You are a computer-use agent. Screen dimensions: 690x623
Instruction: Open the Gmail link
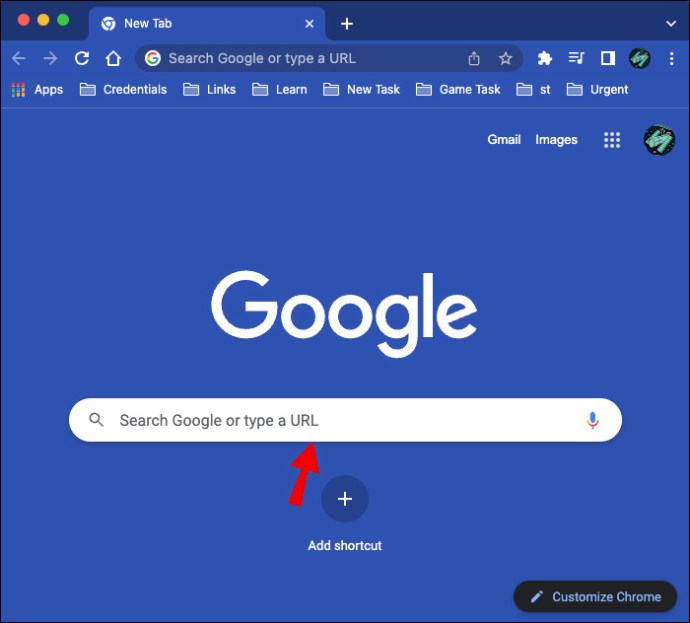(x=504, y=139)
